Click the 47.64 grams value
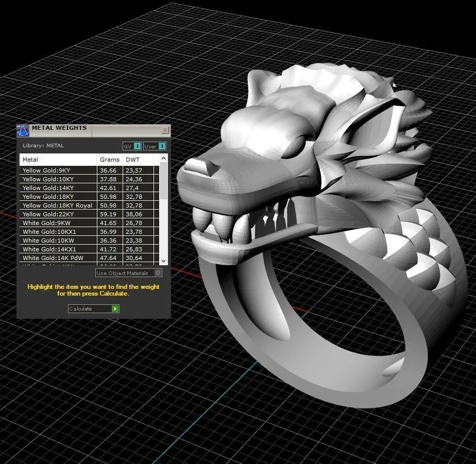The width and height of the screenshot is (476, 464). point(108,258)
